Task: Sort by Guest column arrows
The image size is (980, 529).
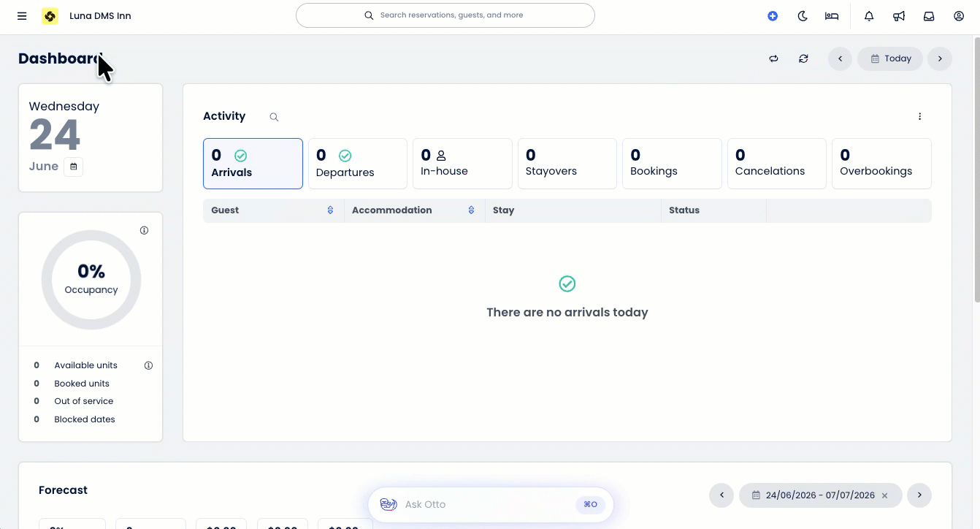Action: (330, 210)
